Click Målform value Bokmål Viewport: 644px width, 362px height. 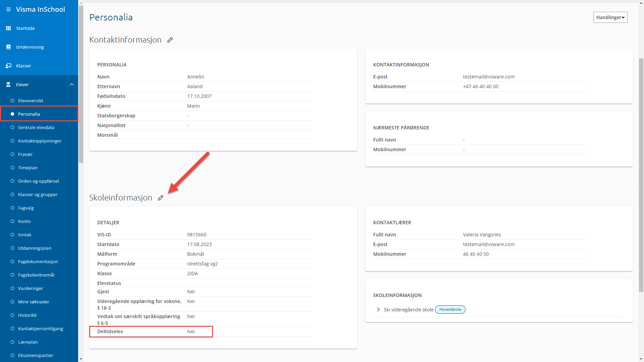(x=196, y=254)
